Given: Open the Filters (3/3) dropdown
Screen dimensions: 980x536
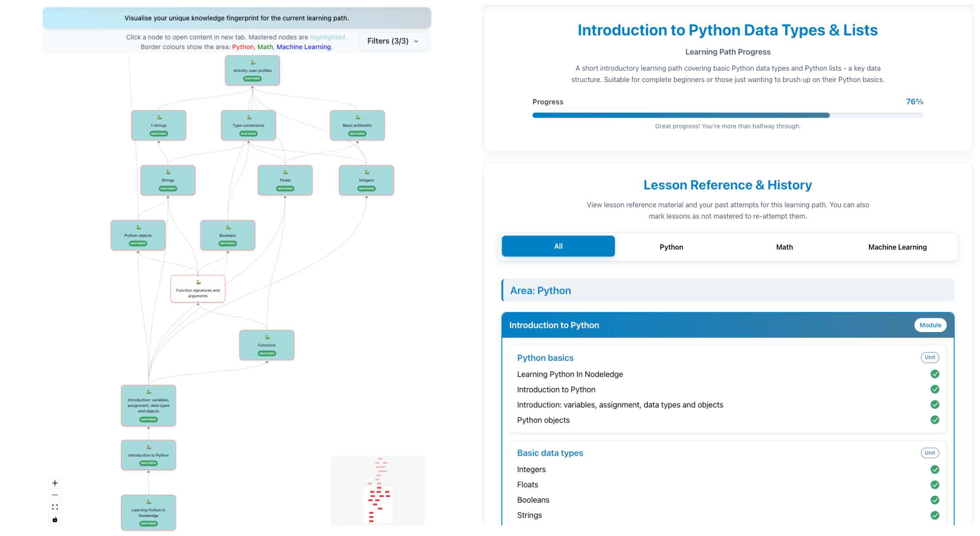Looking at the screenshot, I should (393, 41).
